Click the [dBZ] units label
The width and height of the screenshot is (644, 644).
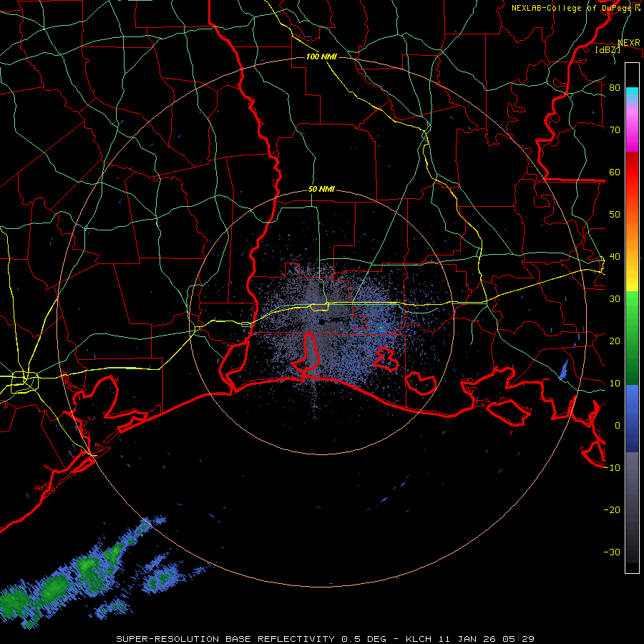608,49
